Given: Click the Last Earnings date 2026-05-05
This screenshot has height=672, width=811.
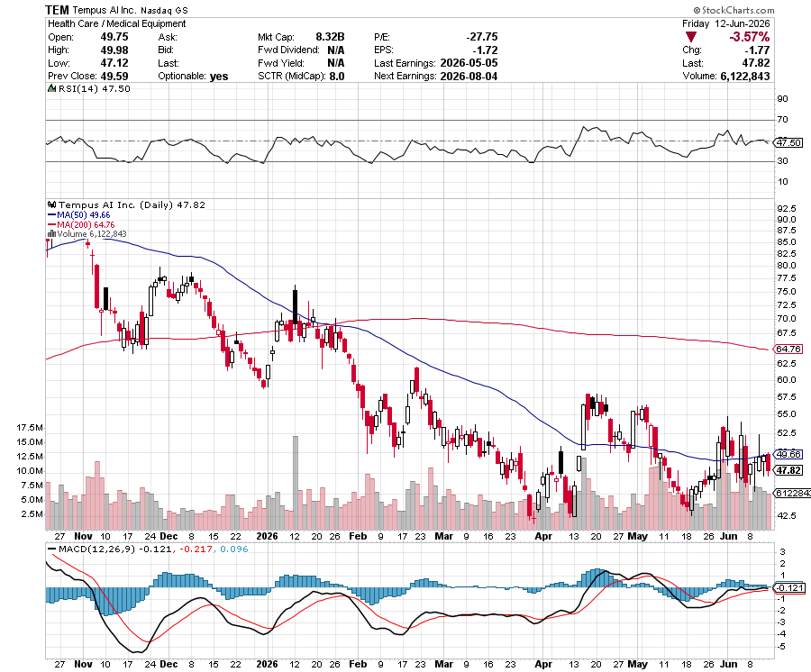Looking at the screenshot, I should coord(469,63).
